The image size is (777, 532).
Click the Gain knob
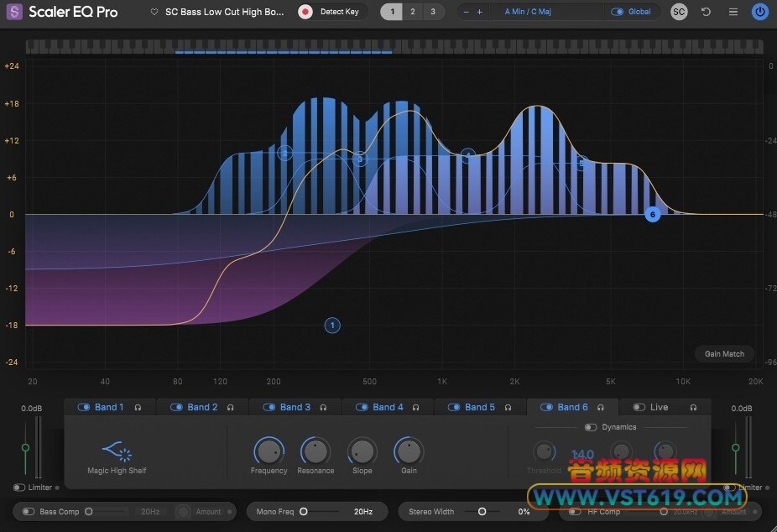(409, 451)
